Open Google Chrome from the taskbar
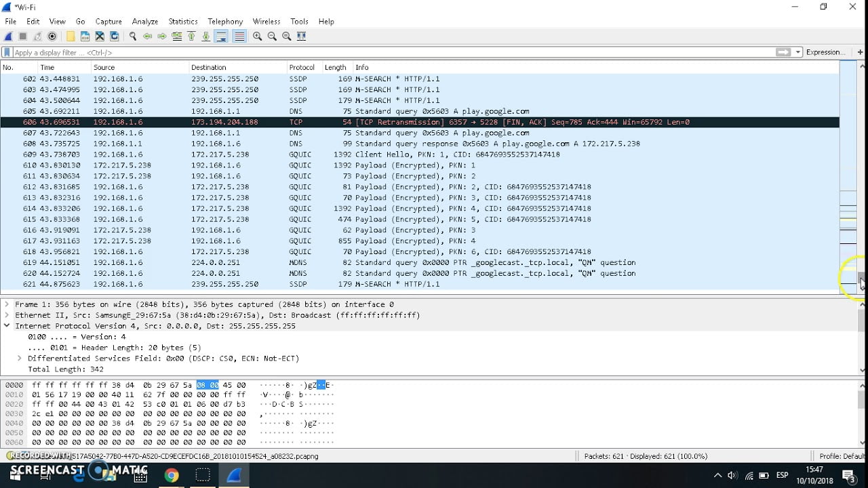This screenshot has width=868, height=488. tap(172, 475)
